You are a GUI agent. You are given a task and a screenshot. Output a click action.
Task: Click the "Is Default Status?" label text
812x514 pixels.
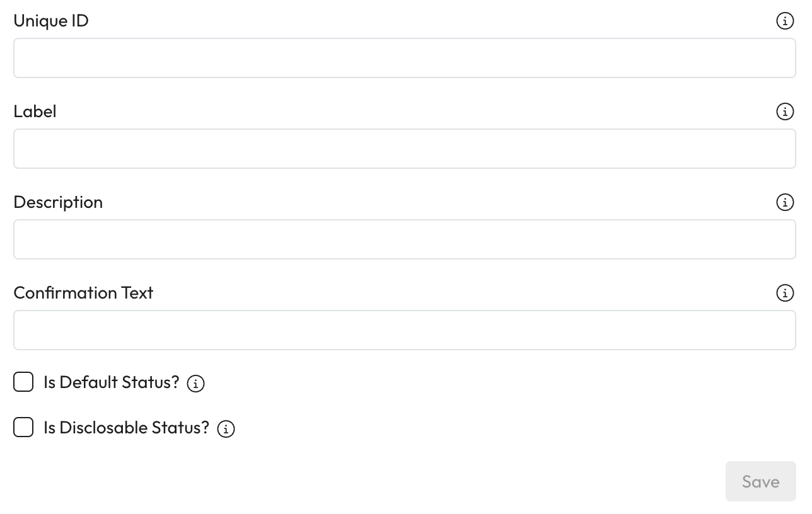point(112,382)
